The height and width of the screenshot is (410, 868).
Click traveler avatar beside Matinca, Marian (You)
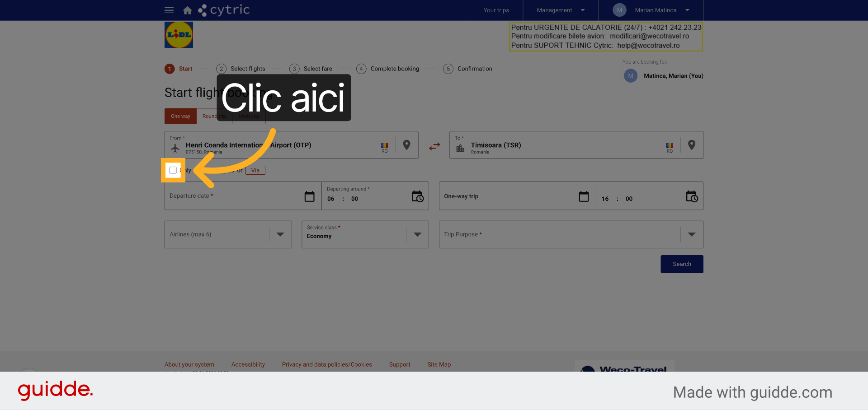tap(631, 76)
